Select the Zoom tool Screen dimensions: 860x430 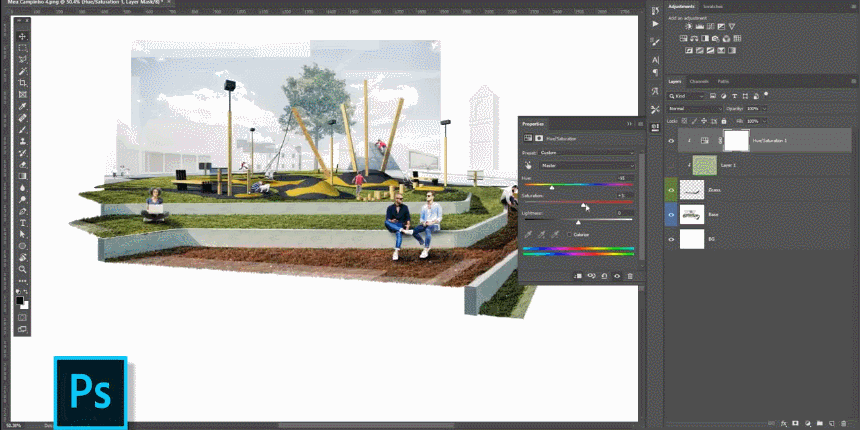pos(22,269)
